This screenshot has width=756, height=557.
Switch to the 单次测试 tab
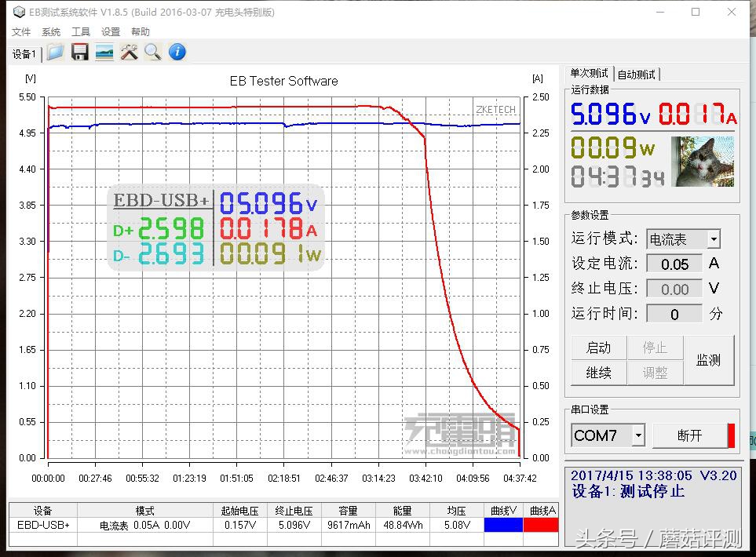point(589,73)
